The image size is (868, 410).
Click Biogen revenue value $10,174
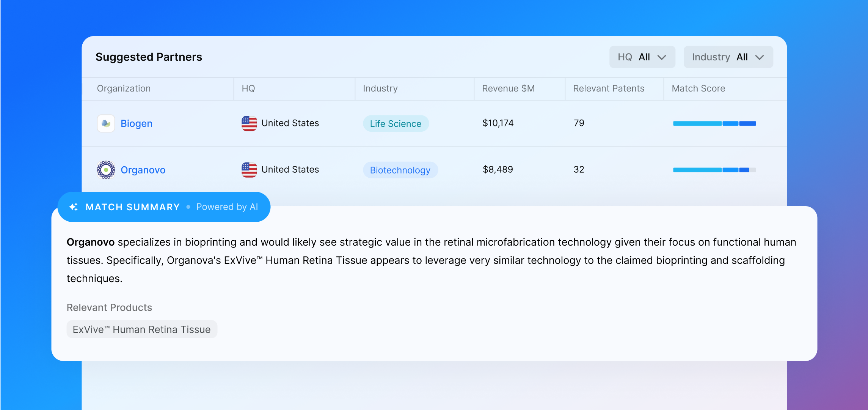click(498, 123)
